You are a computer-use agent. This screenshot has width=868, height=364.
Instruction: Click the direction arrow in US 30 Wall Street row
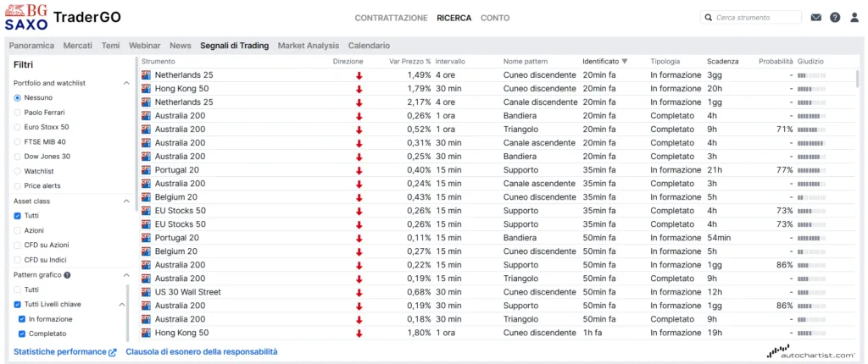point(359,292)
